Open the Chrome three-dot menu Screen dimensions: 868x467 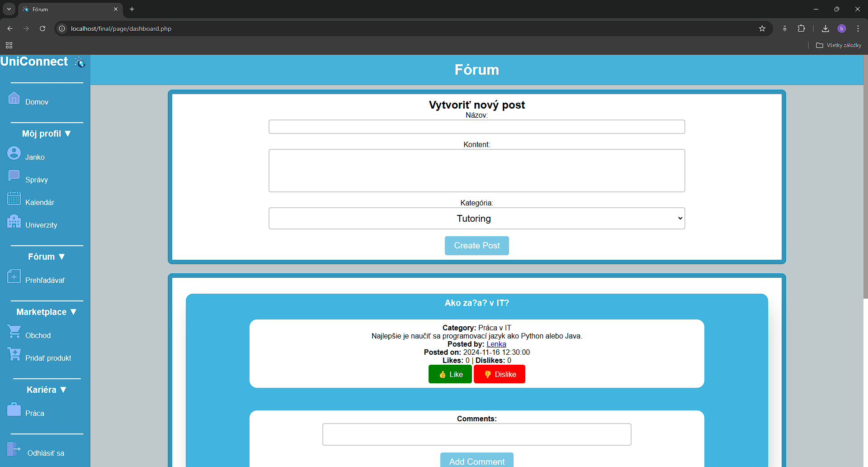pyautogui.click(x=858, y=29)
